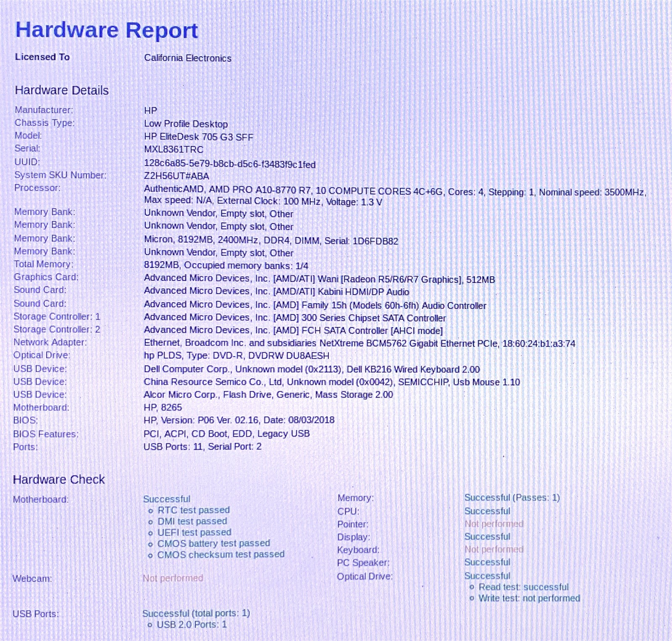Screen dimensions: 672x641
Task: Click the Display Successful status
Action: tap(487, 537)
